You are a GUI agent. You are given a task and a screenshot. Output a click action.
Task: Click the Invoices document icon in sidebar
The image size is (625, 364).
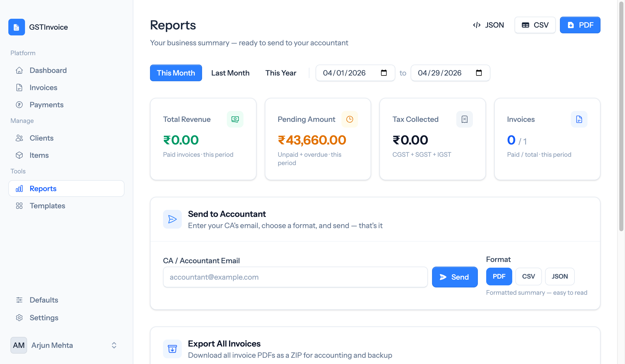19,87
